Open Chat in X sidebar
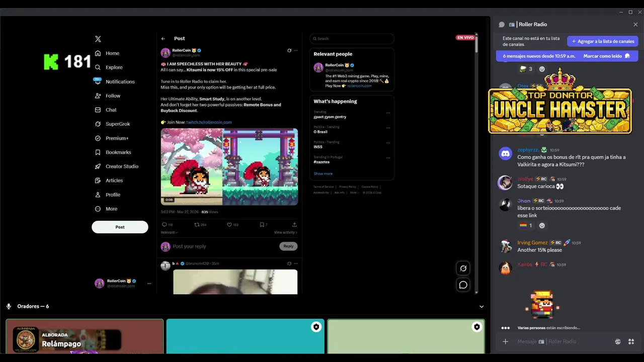This screenshot has height=362, width=644. (x=106, y=110)
